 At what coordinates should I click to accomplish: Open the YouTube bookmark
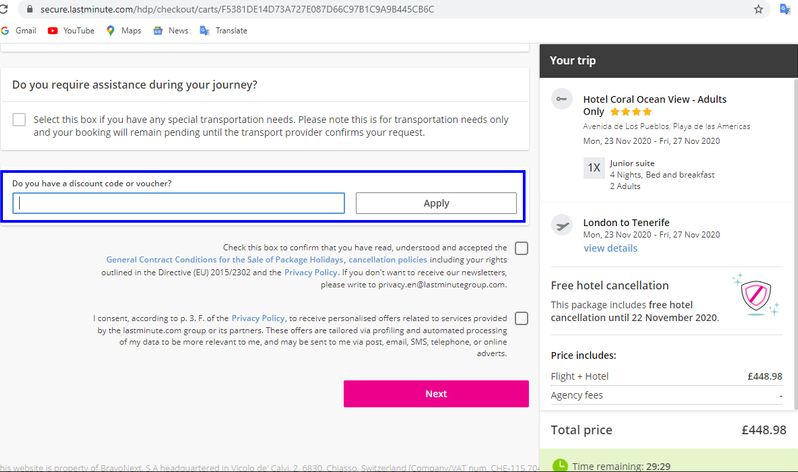[x=71, y=31]
